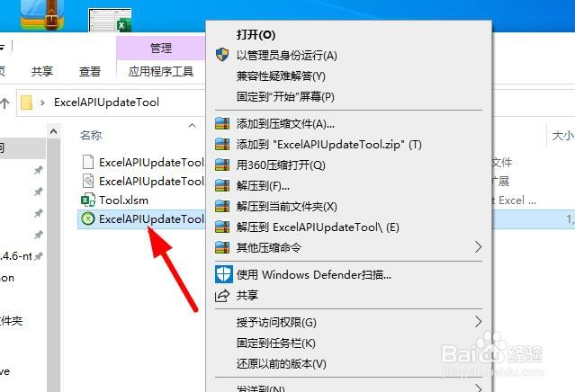The width and height of the screenshot is (575, 392).
Task: Choose 固定到任务栏(K) in the context menu
Action: tap(275, 343)
